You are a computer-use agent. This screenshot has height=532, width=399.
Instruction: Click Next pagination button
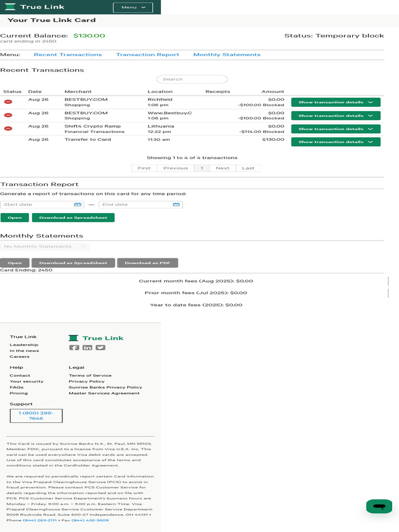pos(222,168)
